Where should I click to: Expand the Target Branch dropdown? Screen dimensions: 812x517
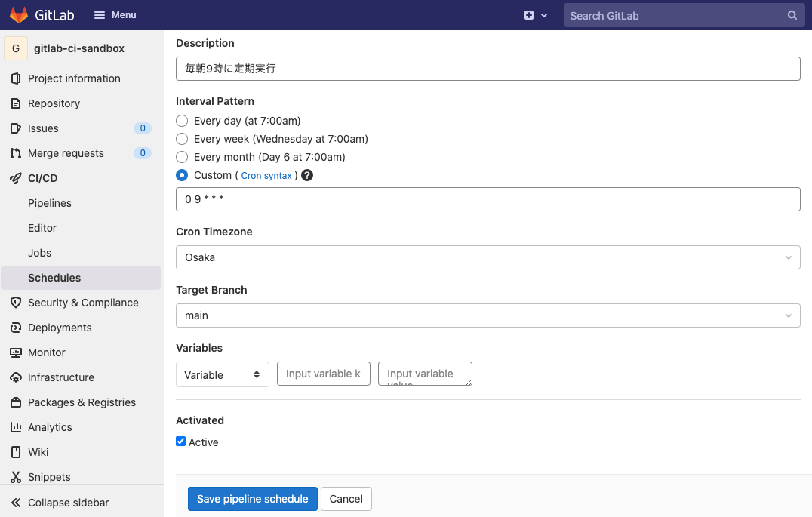[488, 315]
